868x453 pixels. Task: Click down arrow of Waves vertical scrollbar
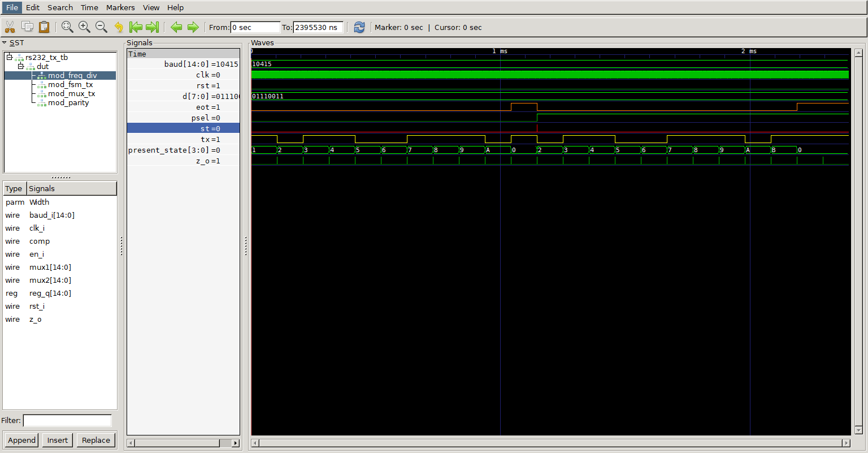(858, 430)
